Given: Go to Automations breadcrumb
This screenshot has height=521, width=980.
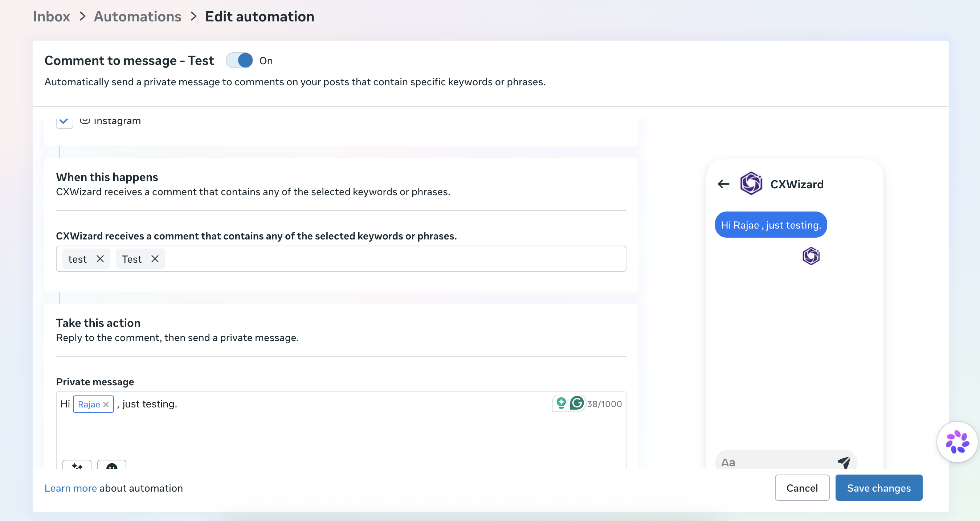Looking at the screenshot, I should 138,16.
